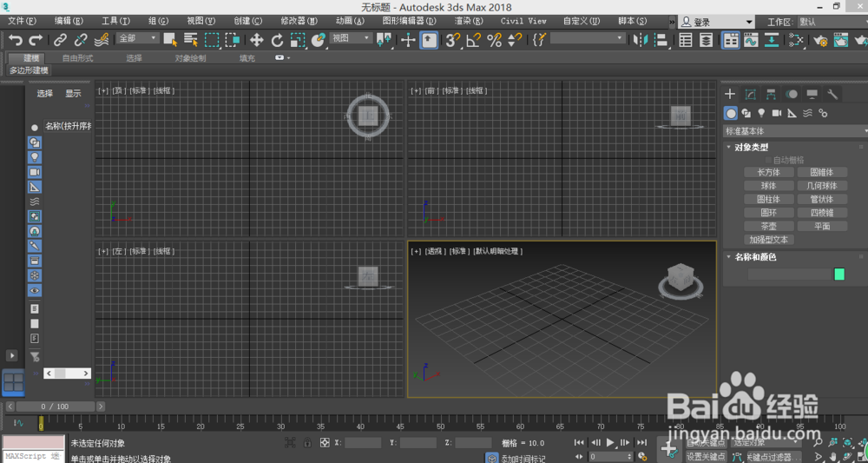Open the 编辑(E) menu

[x=69, y=21]
